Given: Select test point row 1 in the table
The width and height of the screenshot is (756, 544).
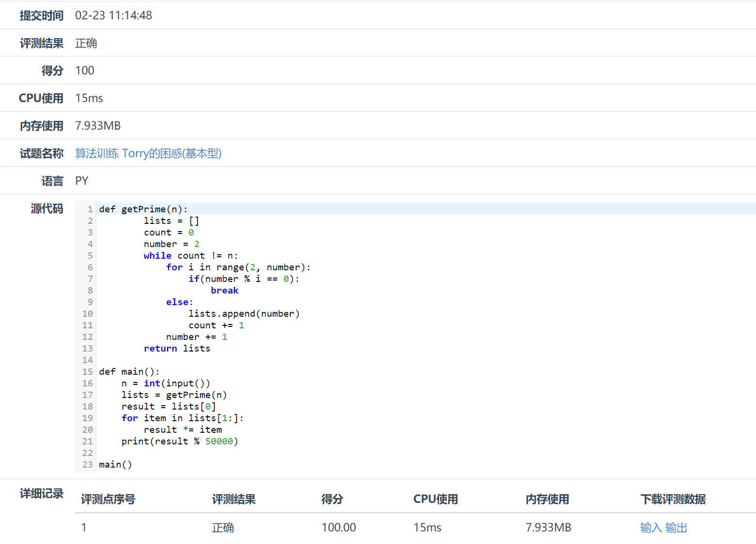Looking at the screenshot, I should pyautogui.click(x=84, y=528).
